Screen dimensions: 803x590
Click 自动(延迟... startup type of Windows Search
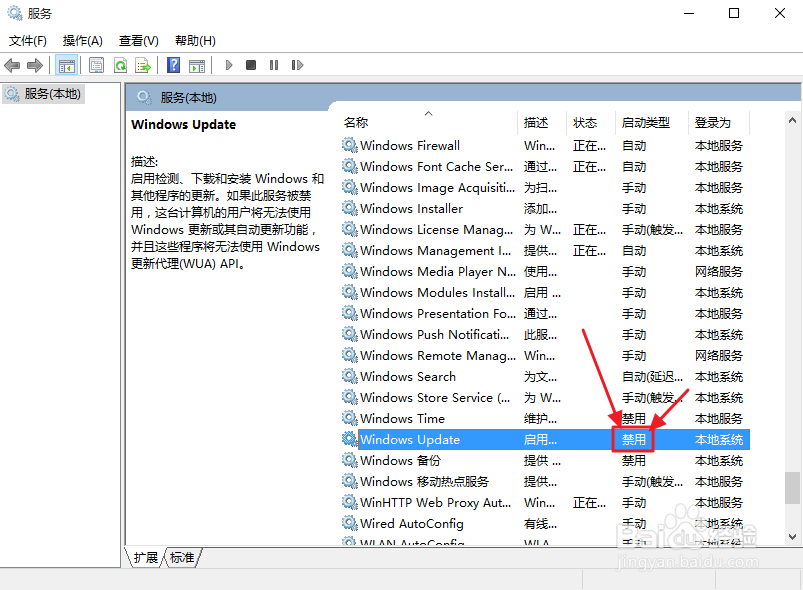652,376
